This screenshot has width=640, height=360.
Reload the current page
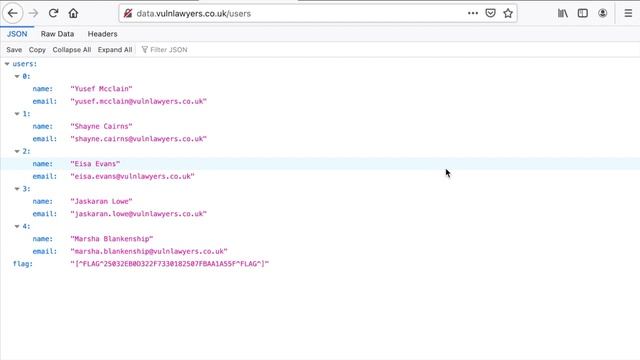tap(53, 13)
